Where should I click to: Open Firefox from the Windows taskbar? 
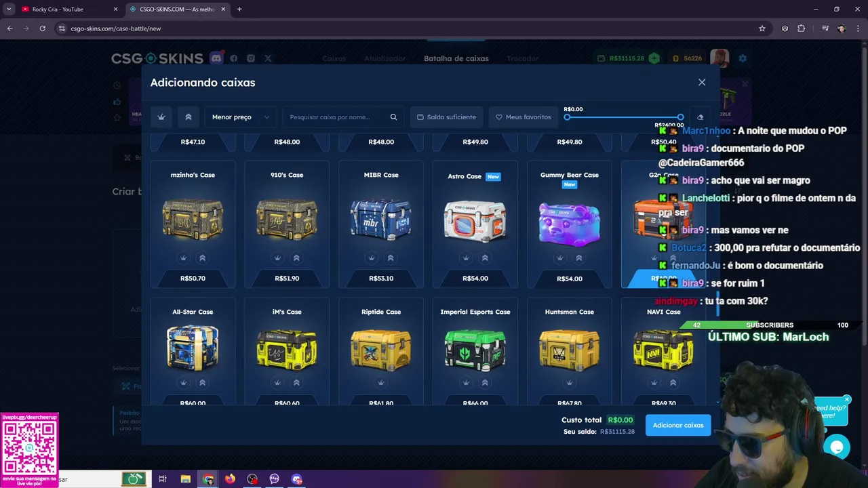click(x=230, y=479)
